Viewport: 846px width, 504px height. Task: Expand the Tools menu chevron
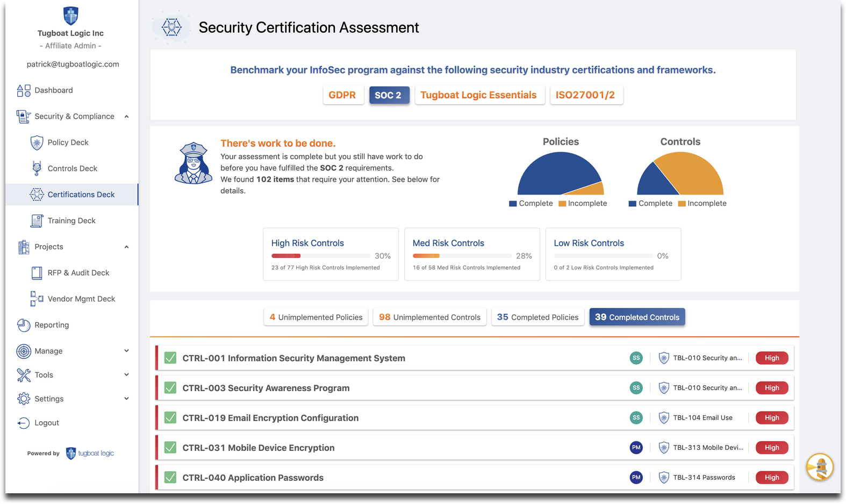coord(126,375)
